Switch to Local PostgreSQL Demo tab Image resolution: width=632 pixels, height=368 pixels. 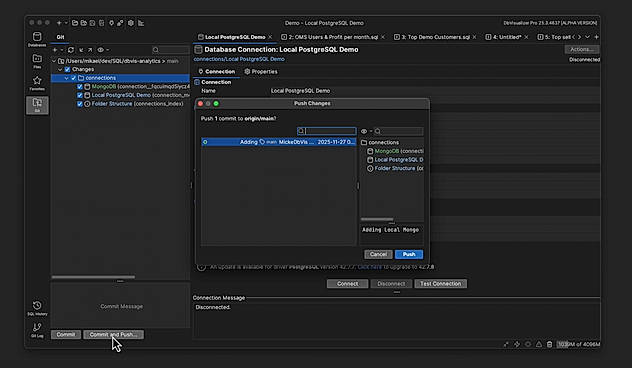[235, 37]
